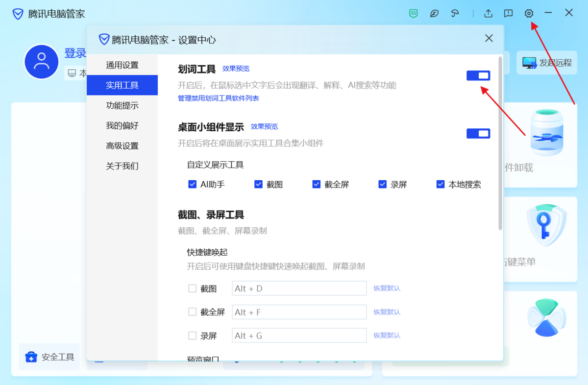Click the hourglass-shaped icon at bottom right

(x=546, y=317)
